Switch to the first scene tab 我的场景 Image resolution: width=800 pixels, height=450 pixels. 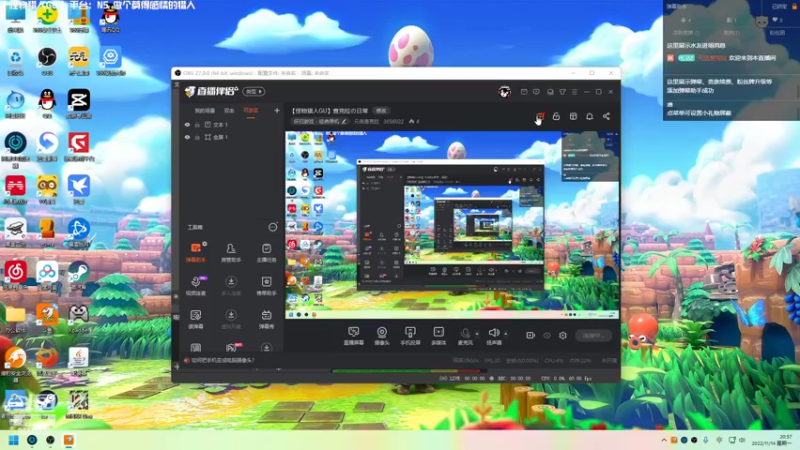[205, 111]
